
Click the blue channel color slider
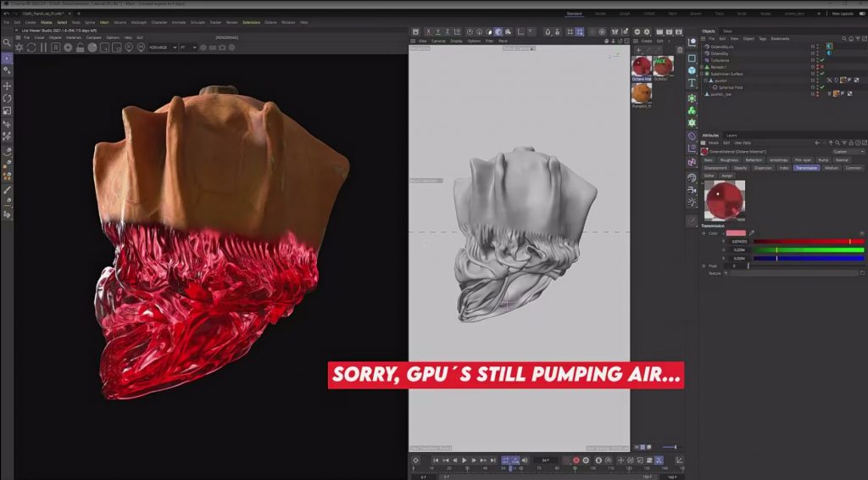[808, 258]
